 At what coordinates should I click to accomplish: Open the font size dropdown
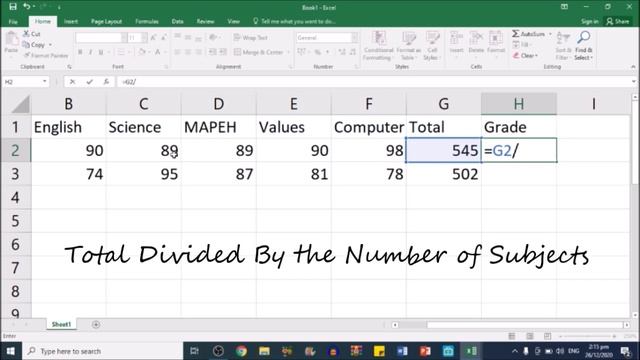pyautogui.click(x=144, y=38)
